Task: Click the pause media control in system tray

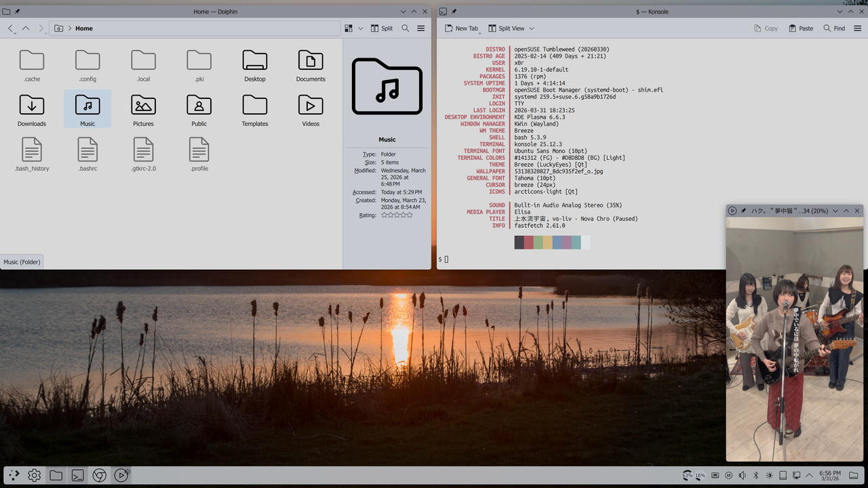Action: tap(729, 476)
